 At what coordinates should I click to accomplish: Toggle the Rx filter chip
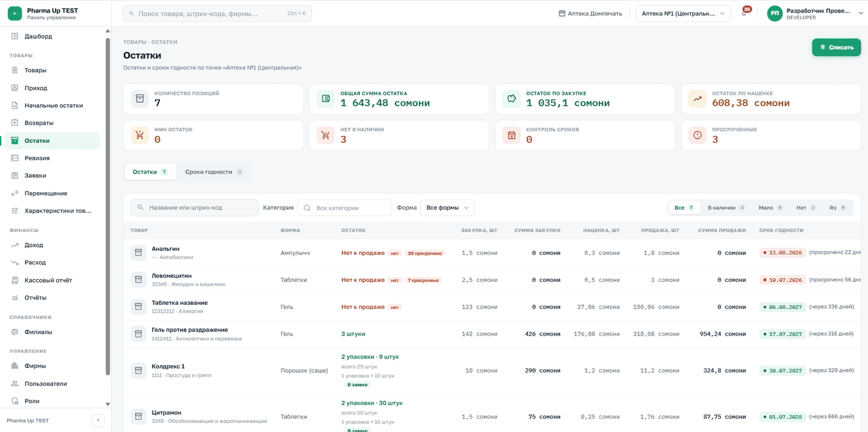[837, 207]
